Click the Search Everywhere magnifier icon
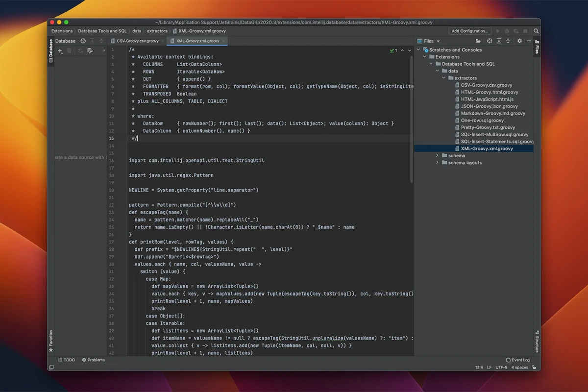Viewport: 588px width, 392px height. (x=536, y=31)
